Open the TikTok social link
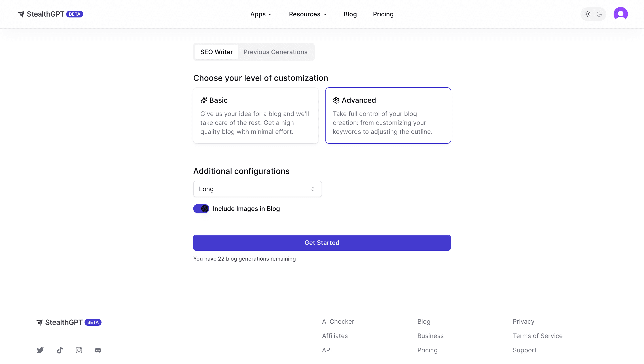This screenshot has width=644, height=364. tap(60, 350)
